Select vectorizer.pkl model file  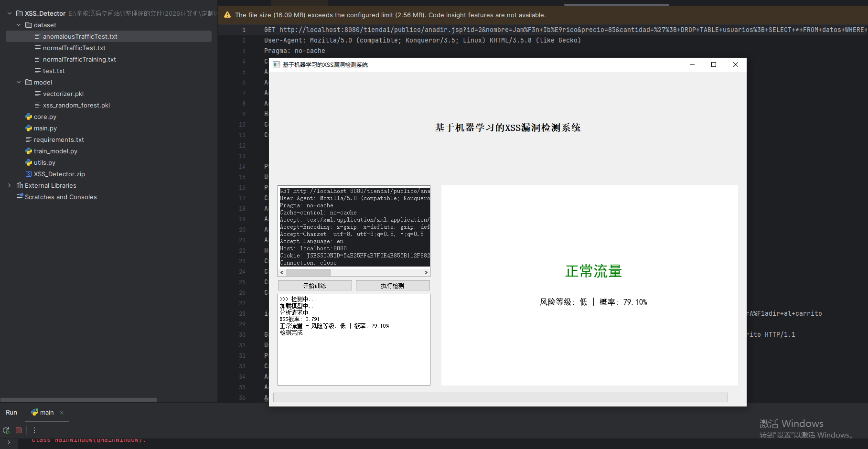[63, 94]
